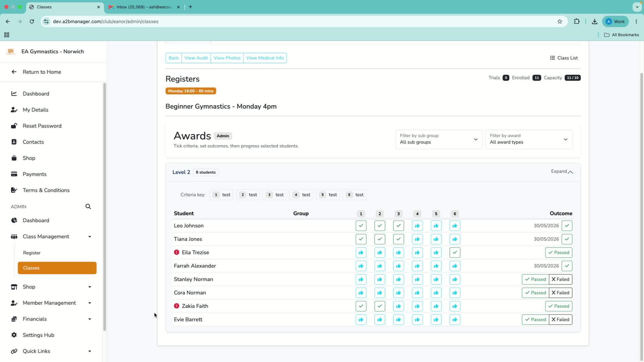Untick Leo Johnson's criterion 1 checkbox
The height and width of the screenshot is (362, 644).
click(x=361, y=226)
